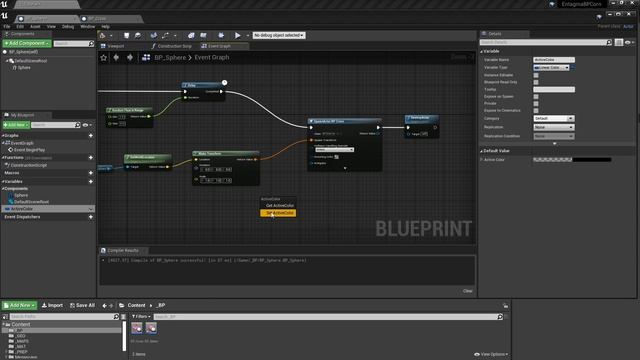
Task: Click the plus icon on the Functions row
Action: (91, 158)
